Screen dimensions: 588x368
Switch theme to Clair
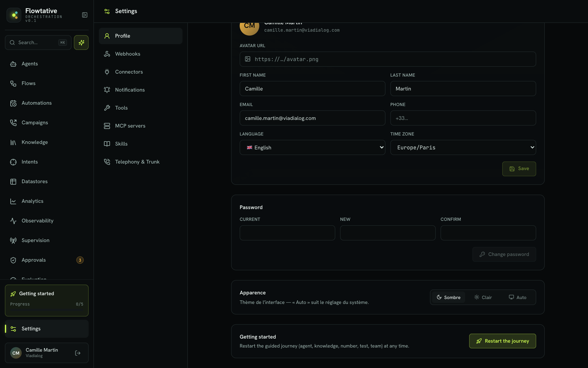click(483, 297)
